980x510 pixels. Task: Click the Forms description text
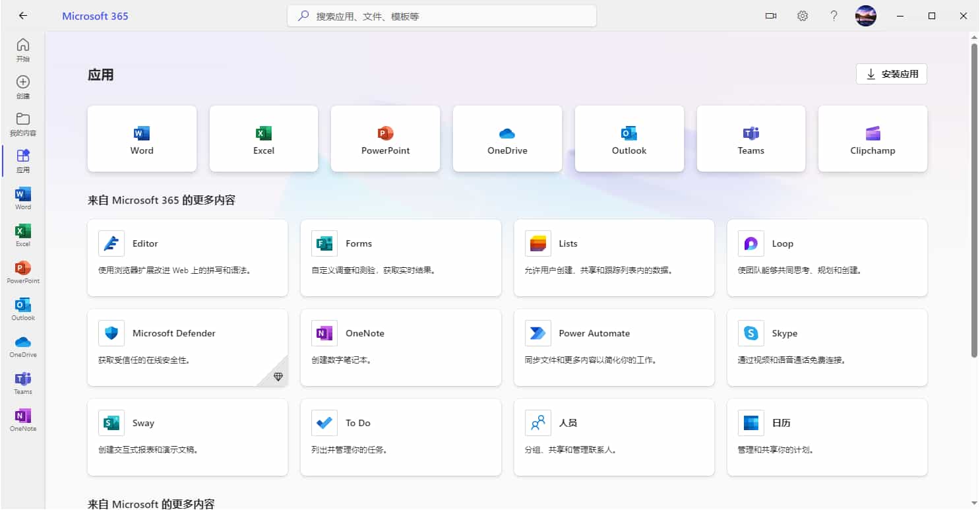click(375, 271)
